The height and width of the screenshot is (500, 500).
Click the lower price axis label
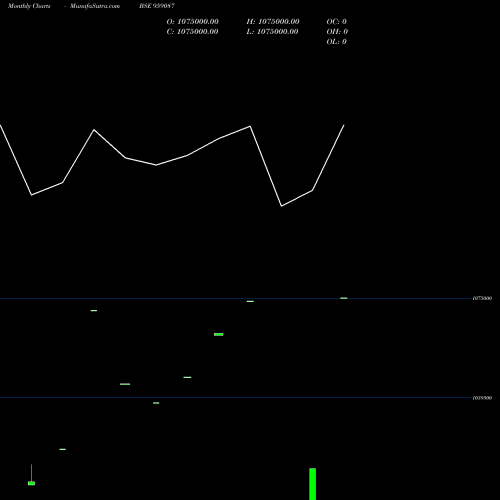click(482, 398)
